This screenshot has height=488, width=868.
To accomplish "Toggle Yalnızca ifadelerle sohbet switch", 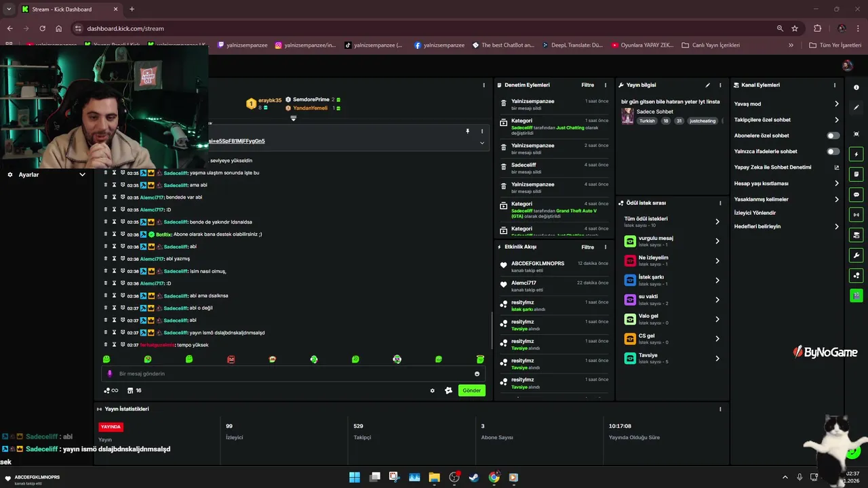I will click(x=833, y=151).
